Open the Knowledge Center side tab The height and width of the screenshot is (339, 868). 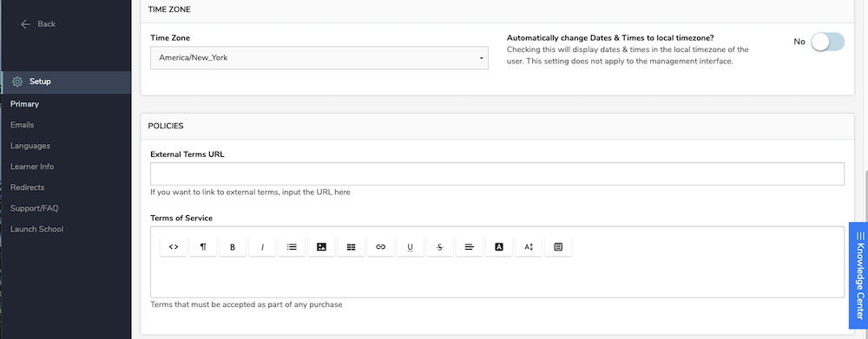tap(858, 276)
